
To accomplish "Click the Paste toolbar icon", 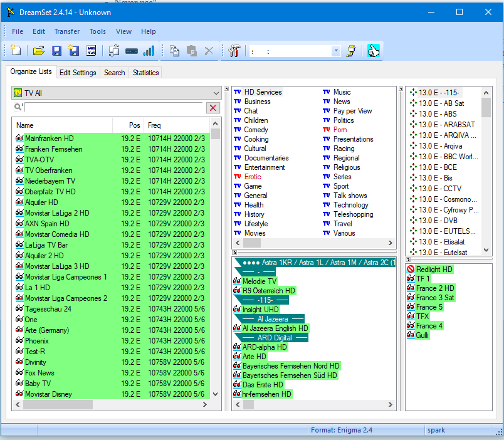I will (x=192, y=51).
